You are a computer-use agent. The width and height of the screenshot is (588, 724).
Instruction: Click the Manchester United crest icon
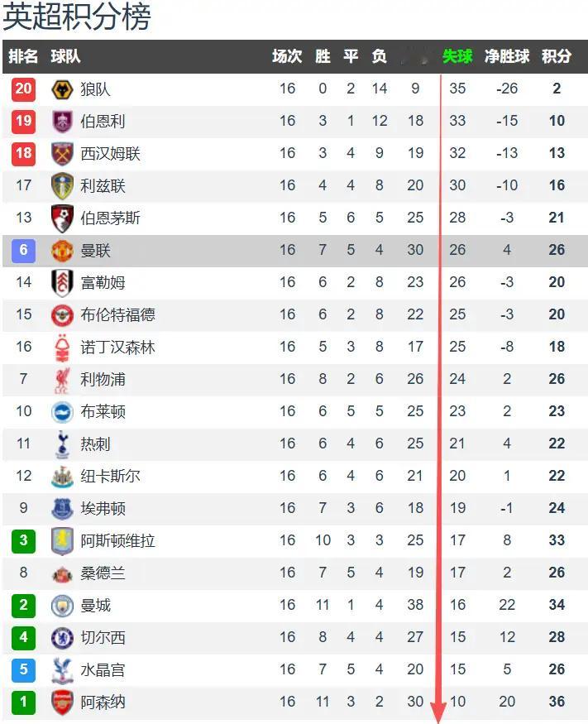pyautogui.click(x=62, y=251)
